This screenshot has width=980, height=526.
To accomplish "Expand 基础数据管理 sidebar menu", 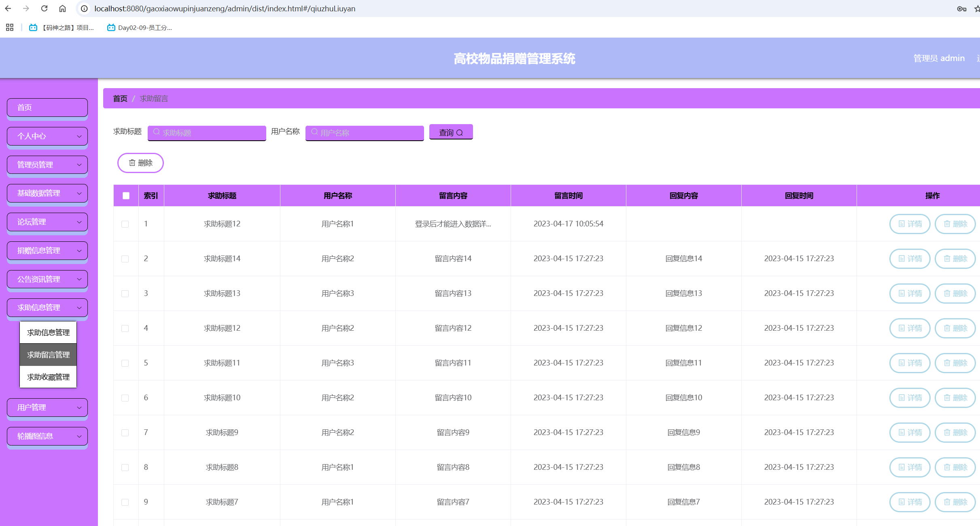I will coord(47,193).
